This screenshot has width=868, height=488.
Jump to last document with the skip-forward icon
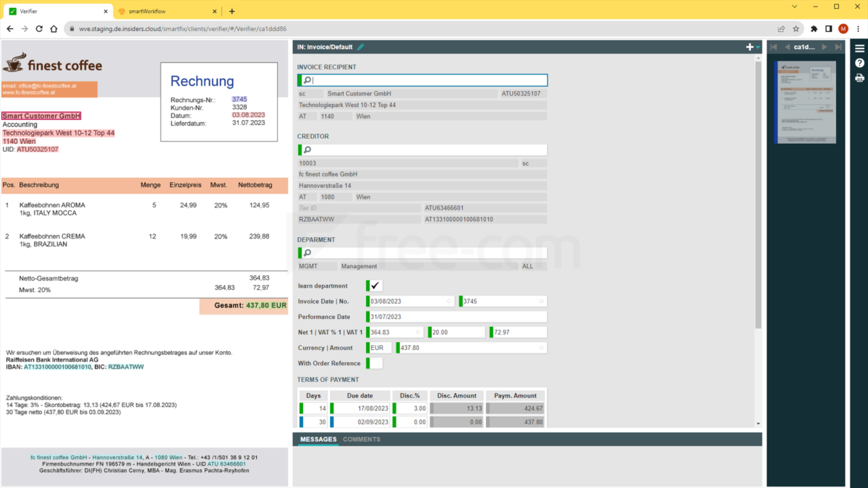pos(839,46)
